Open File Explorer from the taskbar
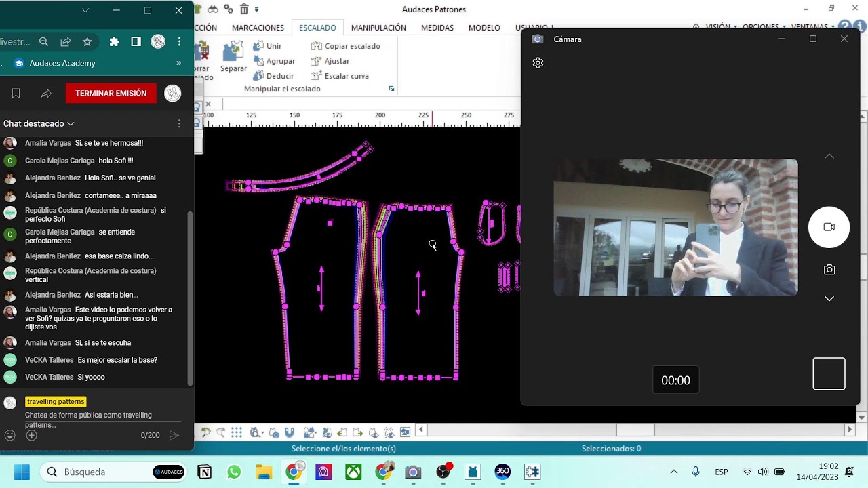This screenshot has width=868, height=488. tap(264, 472)
